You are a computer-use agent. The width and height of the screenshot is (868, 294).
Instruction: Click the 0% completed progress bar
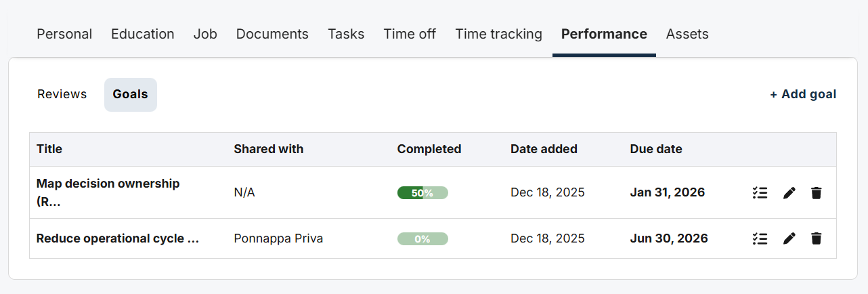[x=422, y=238]
